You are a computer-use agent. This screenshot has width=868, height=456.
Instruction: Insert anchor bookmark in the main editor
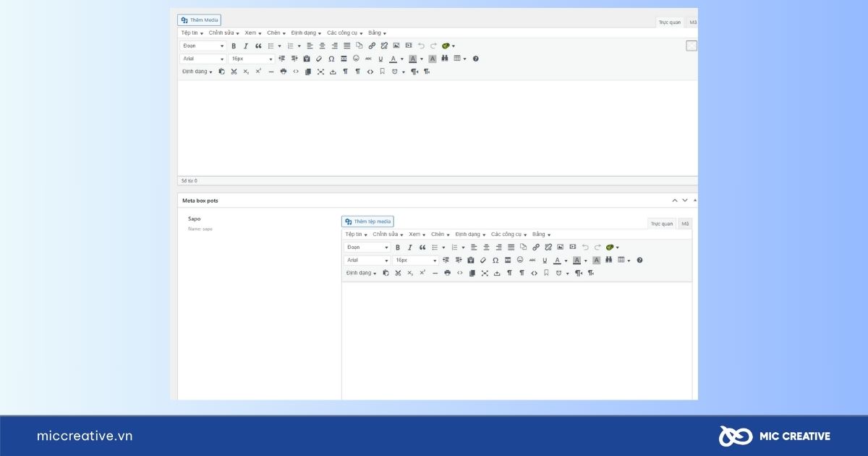coord(382,72)
